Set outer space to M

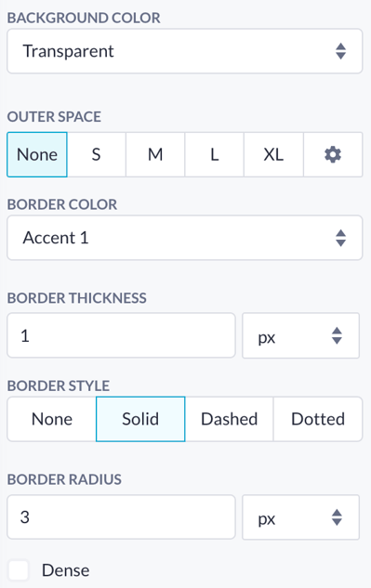[x=155, y=154]
